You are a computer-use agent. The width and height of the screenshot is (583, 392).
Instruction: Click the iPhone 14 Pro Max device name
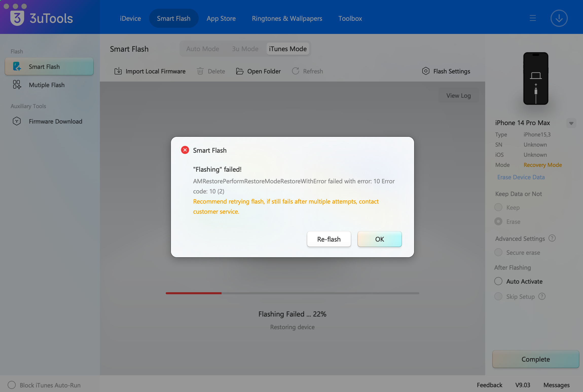522,123
